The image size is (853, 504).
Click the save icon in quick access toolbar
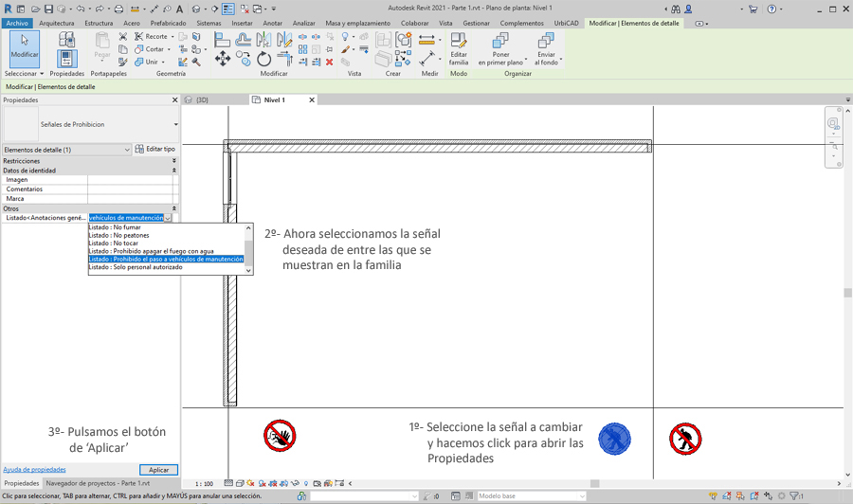coord(48,9)
